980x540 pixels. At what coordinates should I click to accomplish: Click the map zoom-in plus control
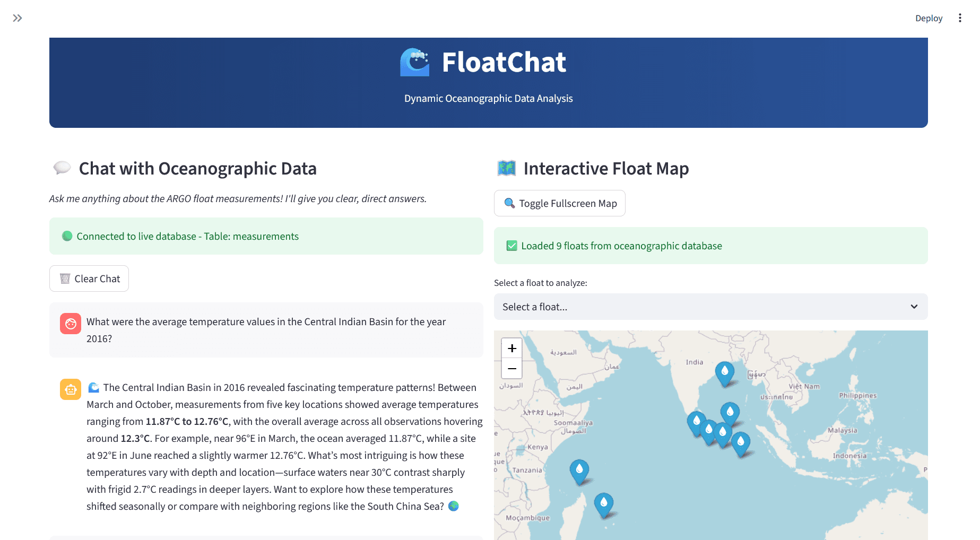[511, 349]
